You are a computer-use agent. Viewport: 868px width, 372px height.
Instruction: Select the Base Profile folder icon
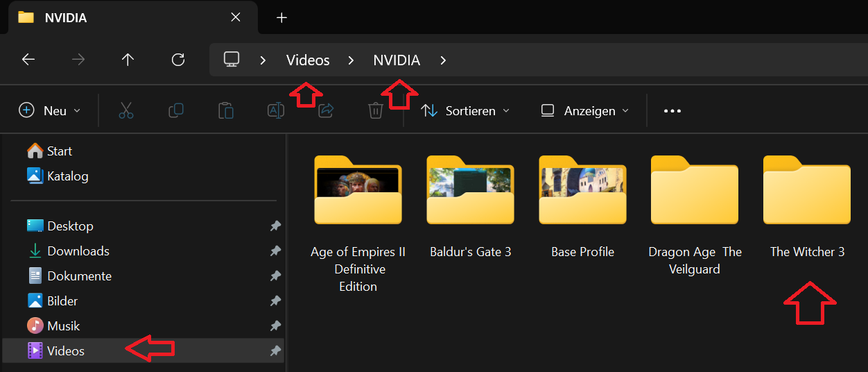click(582, 189)
